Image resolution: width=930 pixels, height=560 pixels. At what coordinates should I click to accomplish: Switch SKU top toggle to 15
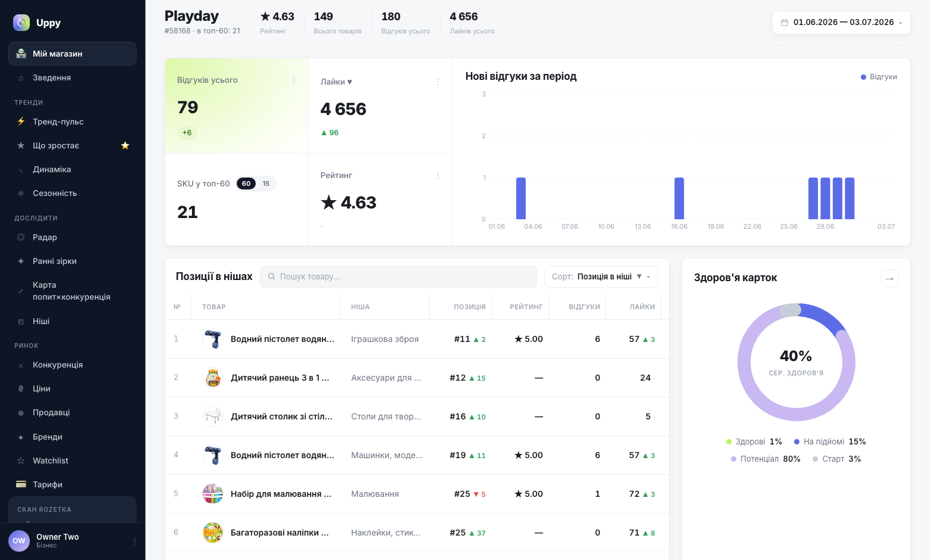click(266, 183)
